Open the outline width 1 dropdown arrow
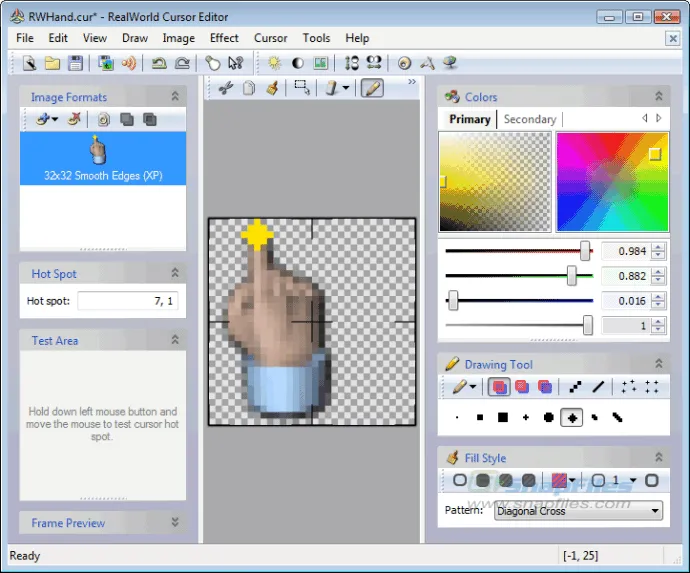 pyautogui.click(x=633, y=481)
